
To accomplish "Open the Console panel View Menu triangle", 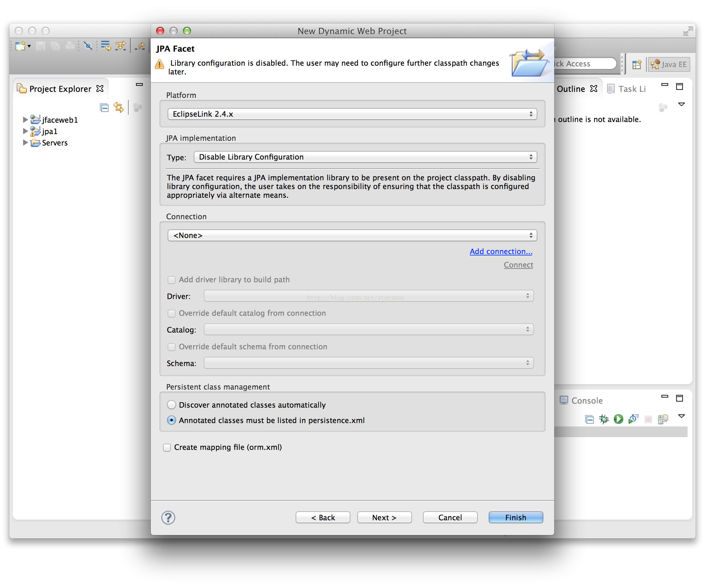I will pyautogui.click(x=682, y=416).
